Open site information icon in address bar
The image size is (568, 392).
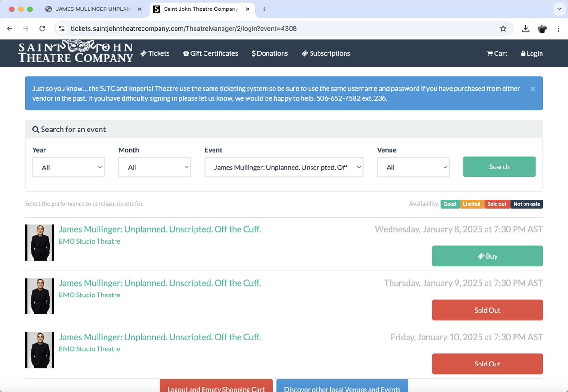[62, 28]
